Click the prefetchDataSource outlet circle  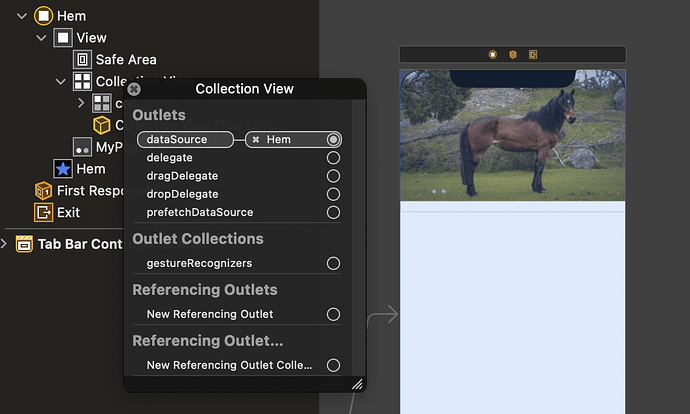[x=333, y=212]
